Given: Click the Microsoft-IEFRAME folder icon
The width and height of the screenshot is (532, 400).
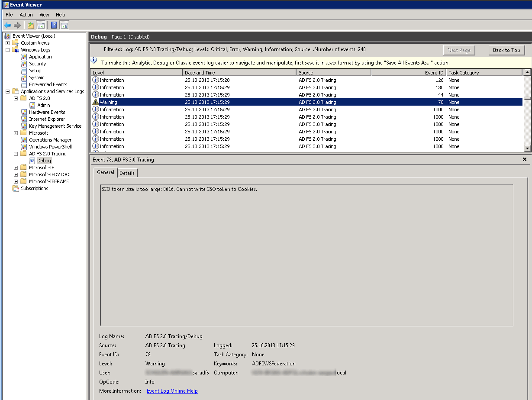Looking at the screenshot, I should [x=24, y=181].
